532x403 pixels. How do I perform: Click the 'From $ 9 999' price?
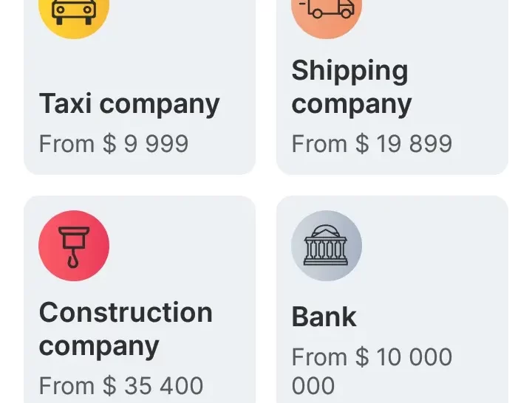(114, 143)
